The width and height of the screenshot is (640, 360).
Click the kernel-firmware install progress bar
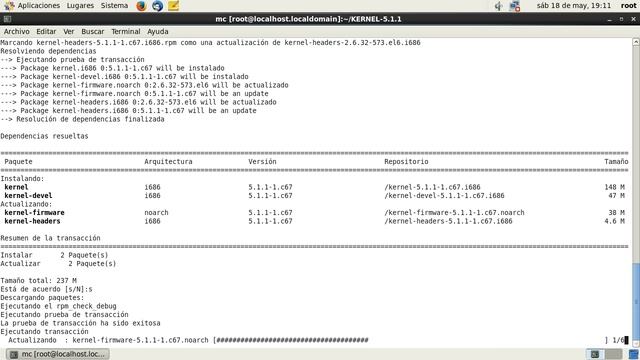click(x=410, y=340)
